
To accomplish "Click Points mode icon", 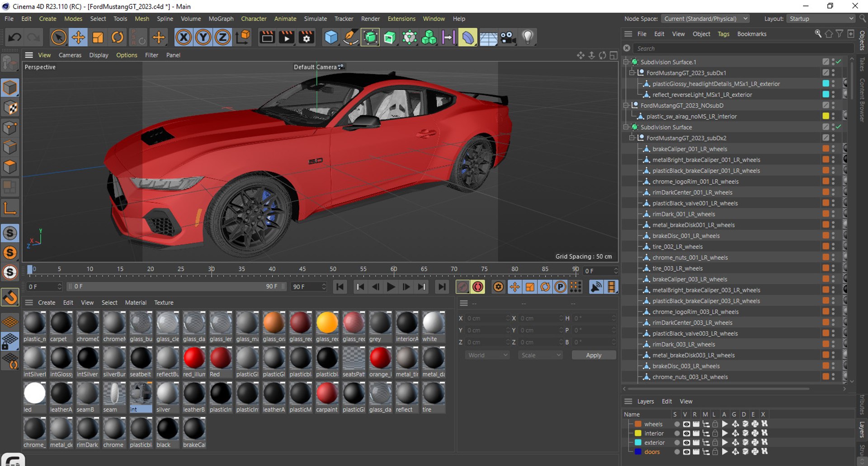I will tap(10, 127).
